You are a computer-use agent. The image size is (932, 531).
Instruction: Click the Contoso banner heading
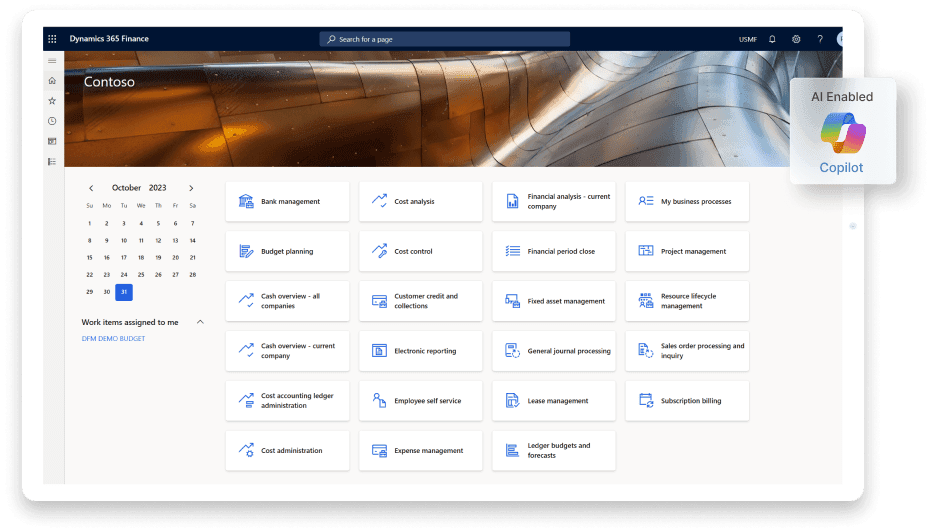coord(109,81)
